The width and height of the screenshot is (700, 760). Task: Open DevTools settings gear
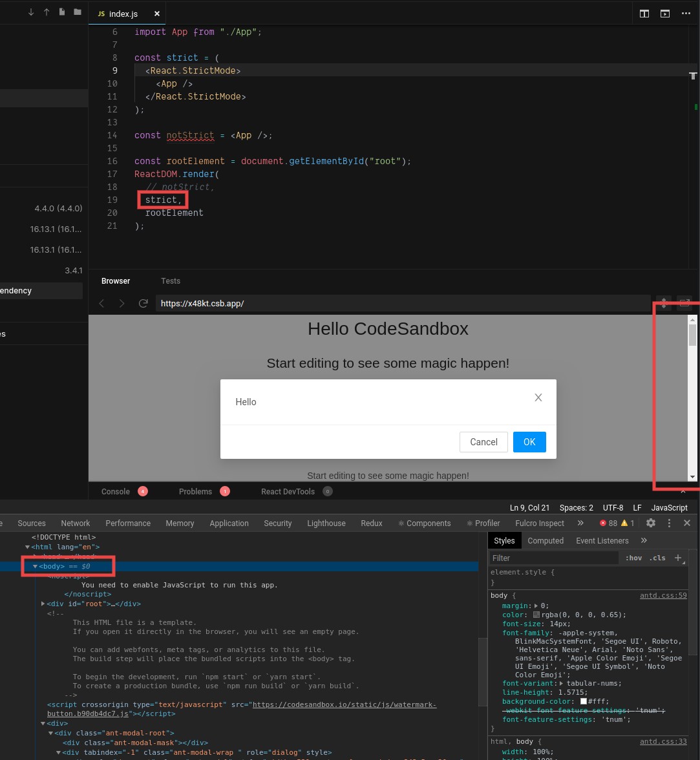pyautogui.click(x=650, y=523)
